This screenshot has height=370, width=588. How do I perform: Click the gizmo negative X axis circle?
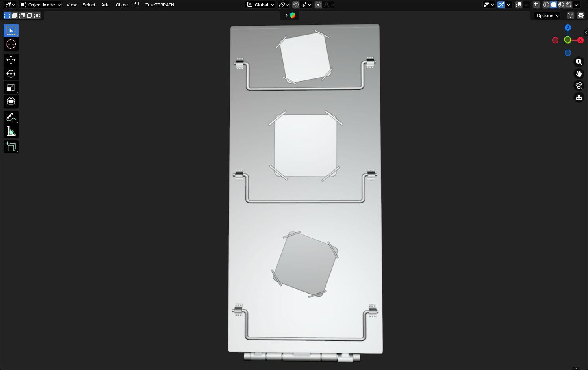(555, 40)
